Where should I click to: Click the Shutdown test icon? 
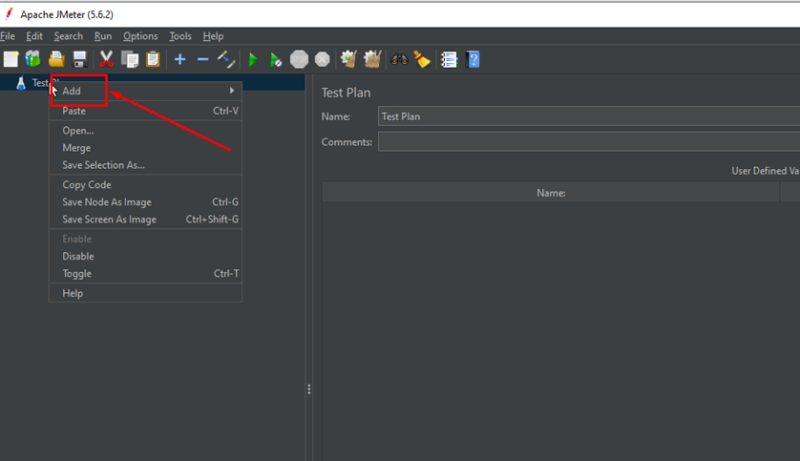pyautogui.click(x=322, y=59)
